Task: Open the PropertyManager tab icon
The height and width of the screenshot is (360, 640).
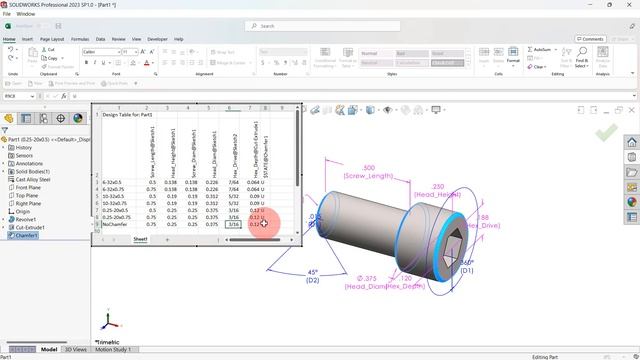Action: click(x=26, y=118)
